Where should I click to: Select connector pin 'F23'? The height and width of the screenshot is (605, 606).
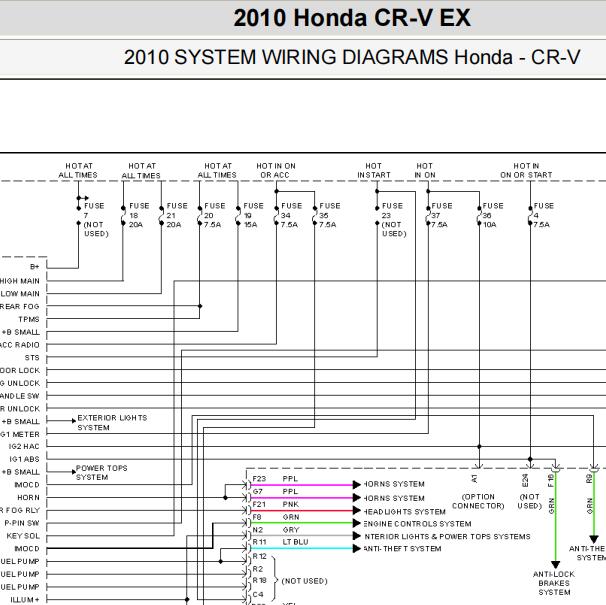[259, 479]
